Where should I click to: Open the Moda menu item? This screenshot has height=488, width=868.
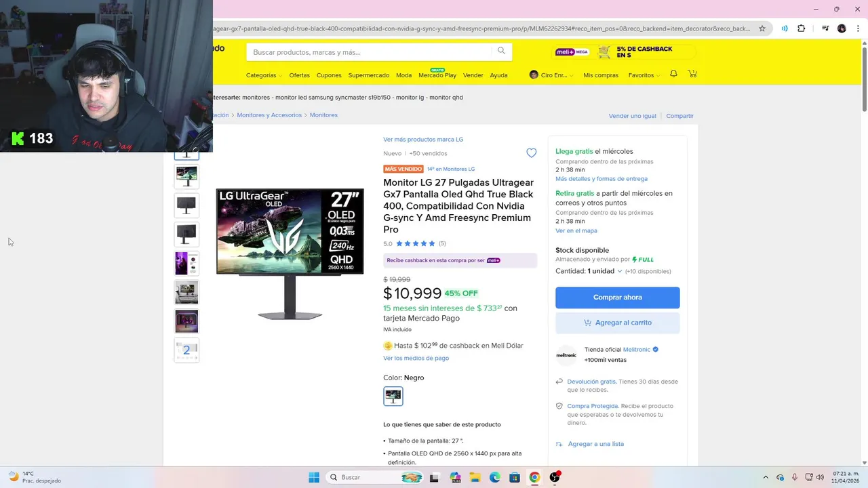(x=403, y=75)
